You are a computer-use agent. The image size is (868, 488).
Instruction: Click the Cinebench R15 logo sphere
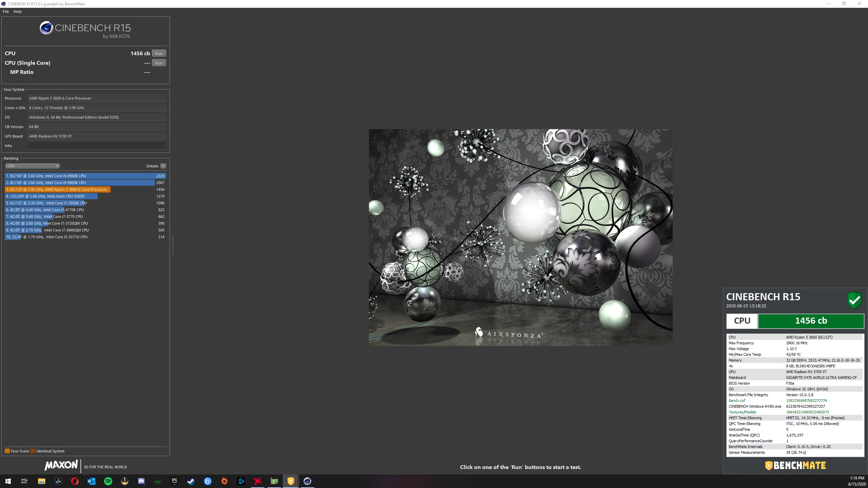click(x=46, y=28)
